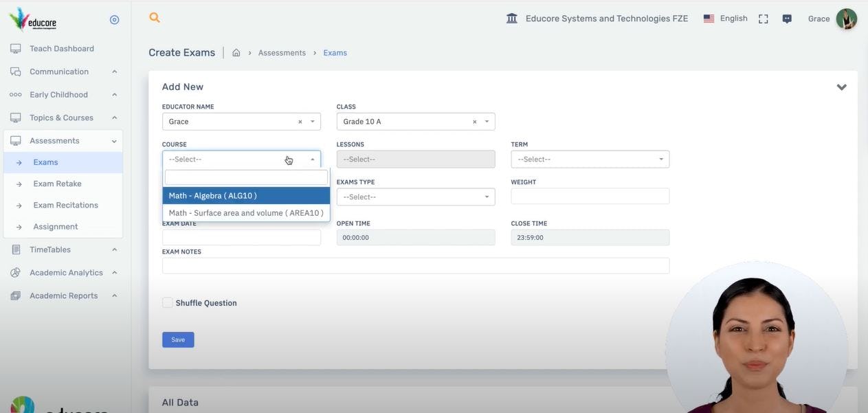Go to Exams breadcrumb link

[x=335, y=53]
